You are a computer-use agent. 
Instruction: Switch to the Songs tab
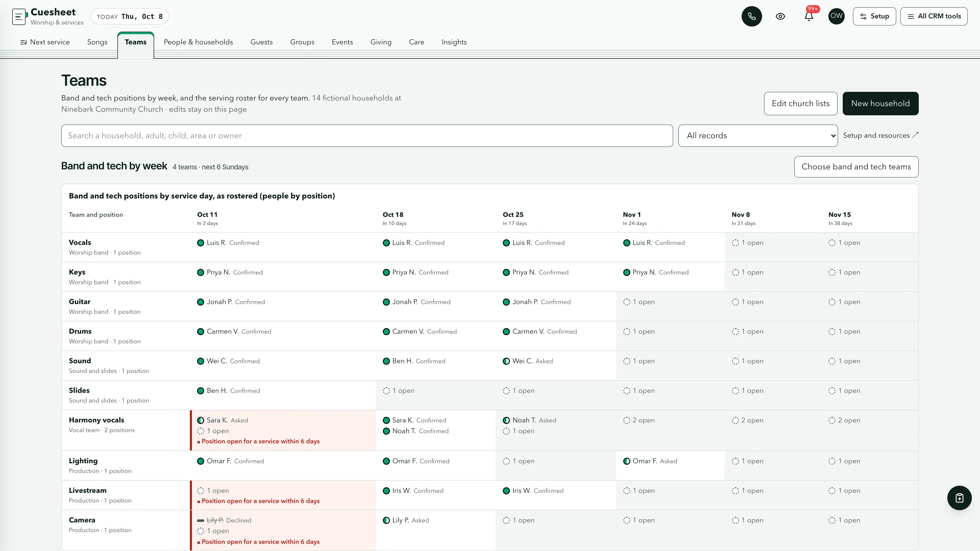point(97,42)
